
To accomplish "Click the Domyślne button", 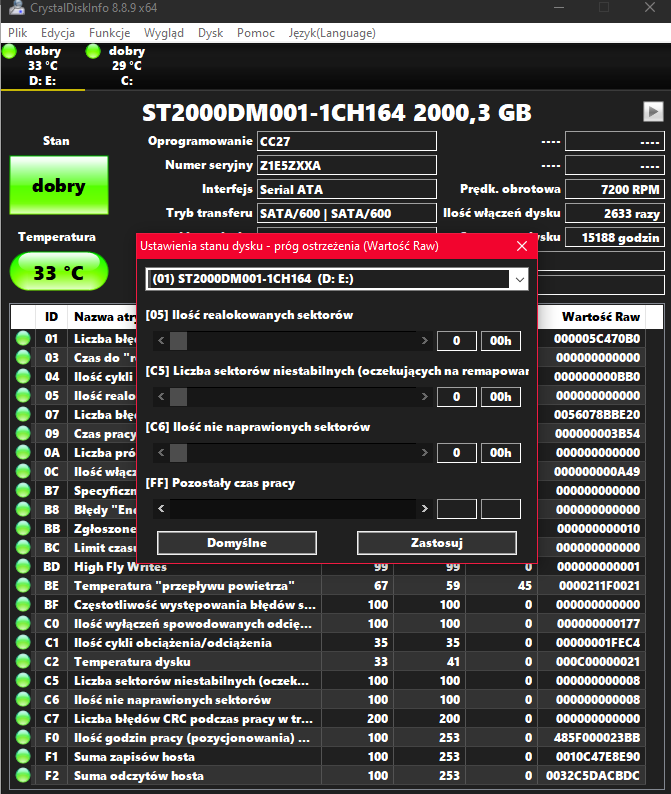I will [237, 543].
